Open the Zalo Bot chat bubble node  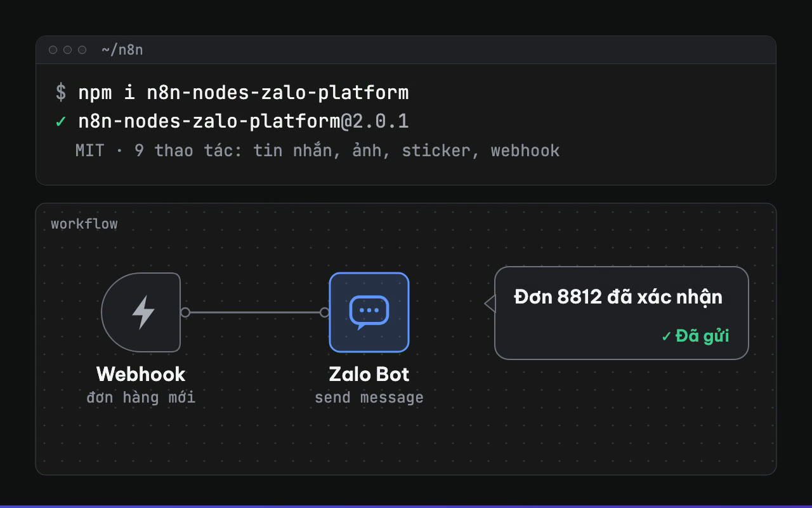tap(369, 312)
